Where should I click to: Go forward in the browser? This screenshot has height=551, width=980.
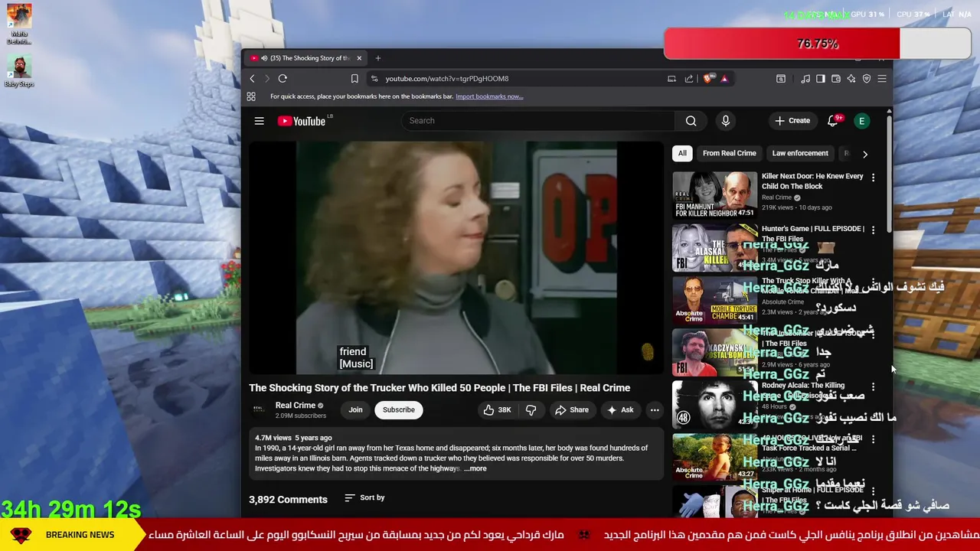tap(267, 78)
